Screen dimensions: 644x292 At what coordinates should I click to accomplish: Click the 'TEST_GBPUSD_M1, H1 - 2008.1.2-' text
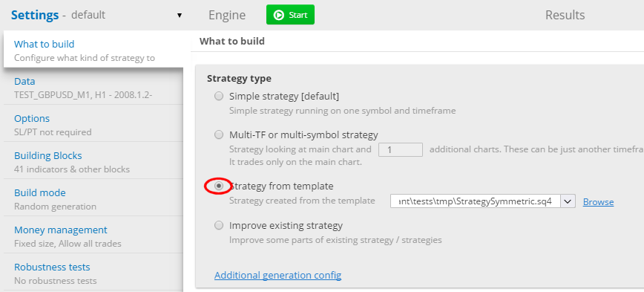point(83,95)
